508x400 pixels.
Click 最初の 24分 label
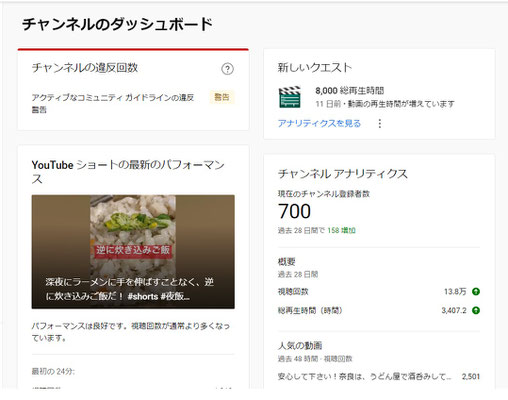(x=53, y=371)
